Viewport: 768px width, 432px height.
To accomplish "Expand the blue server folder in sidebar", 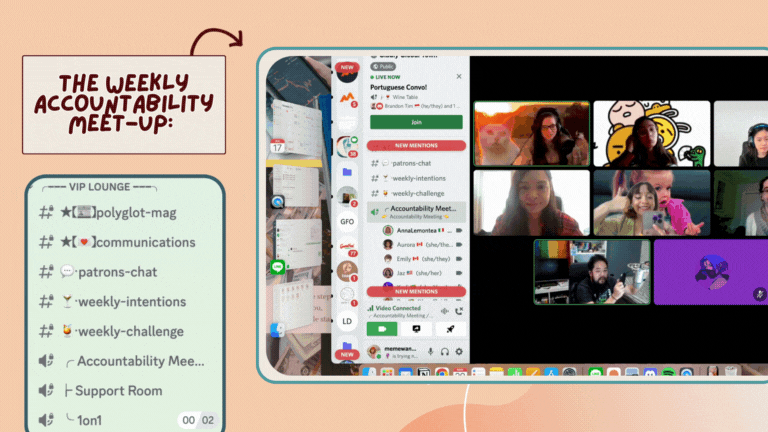I will tap(347, 172).
